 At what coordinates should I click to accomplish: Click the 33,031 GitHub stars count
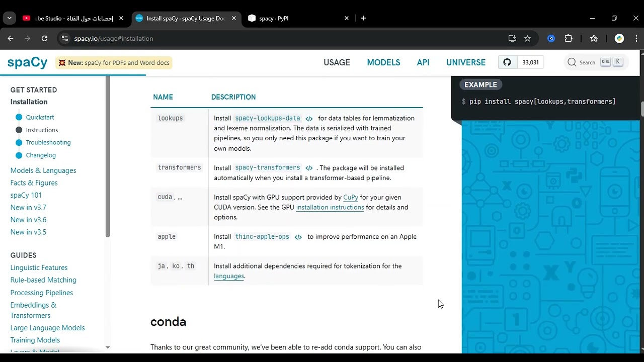point(530,62)
